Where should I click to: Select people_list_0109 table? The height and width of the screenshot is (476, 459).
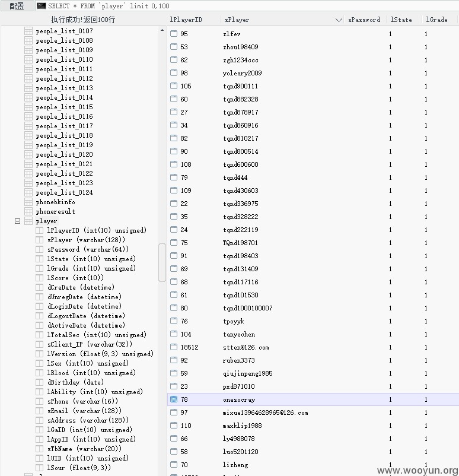click(x=64, y=50)
